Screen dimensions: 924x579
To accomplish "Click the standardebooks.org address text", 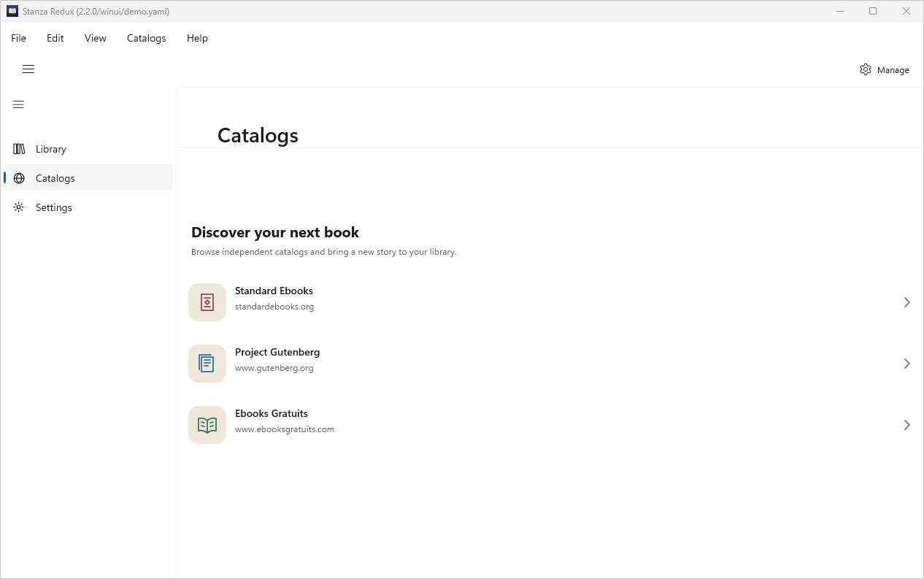I will (274, 307).
